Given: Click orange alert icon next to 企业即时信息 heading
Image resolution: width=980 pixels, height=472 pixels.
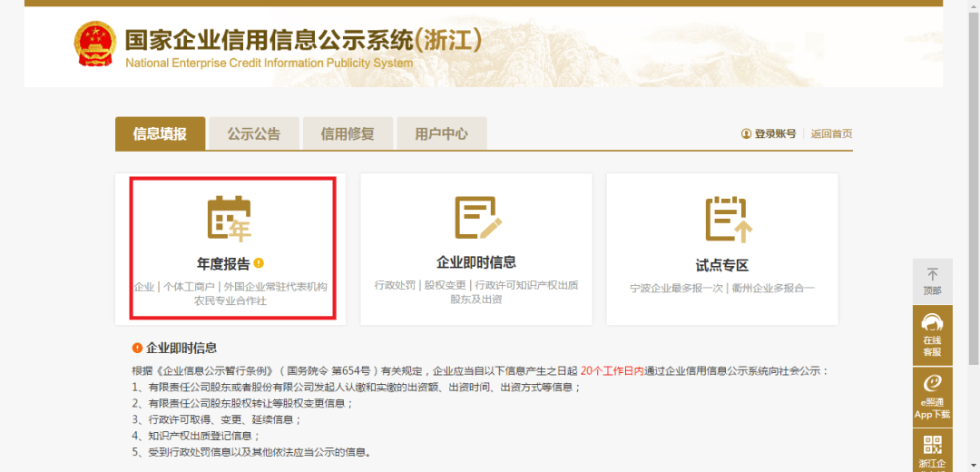Looking at the screenshot, I should 137,349.
